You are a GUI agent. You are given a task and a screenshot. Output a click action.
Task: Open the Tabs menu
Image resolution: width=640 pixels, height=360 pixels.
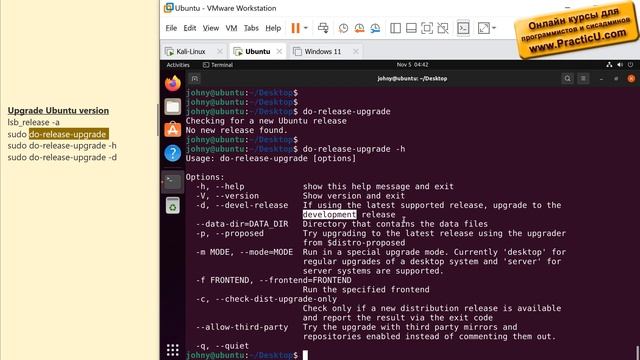pyautogui.click(x=251, y=28)
